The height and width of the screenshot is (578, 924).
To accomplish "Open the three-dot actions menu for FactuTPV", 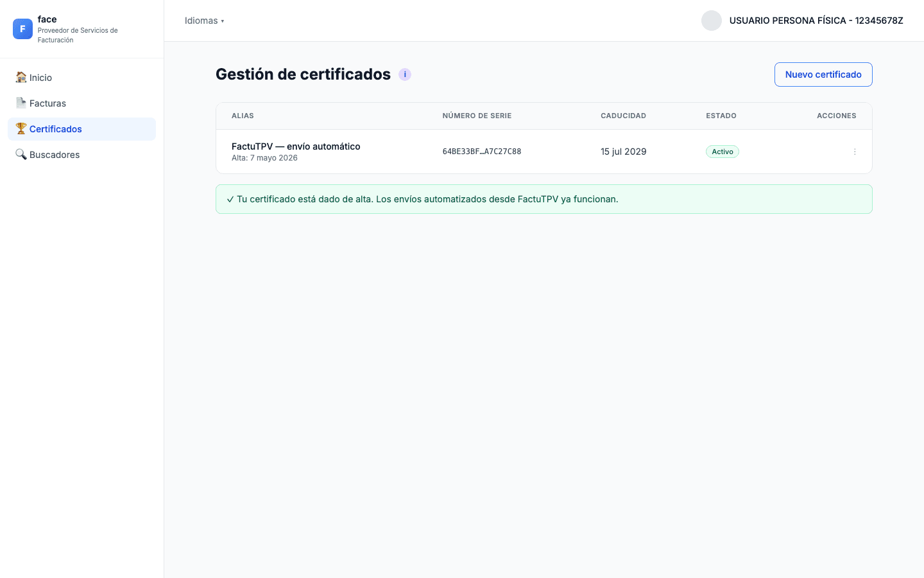I will point(855,152).
